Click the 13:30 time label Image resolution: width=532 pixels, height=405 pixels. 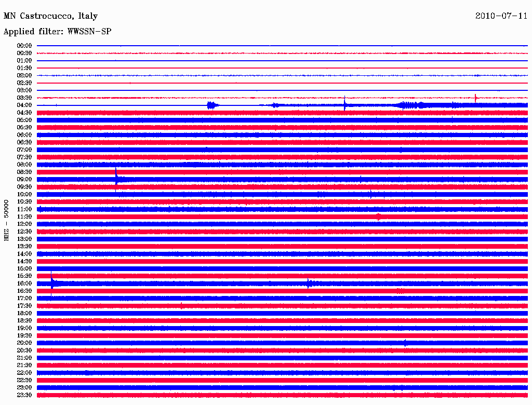24,246
